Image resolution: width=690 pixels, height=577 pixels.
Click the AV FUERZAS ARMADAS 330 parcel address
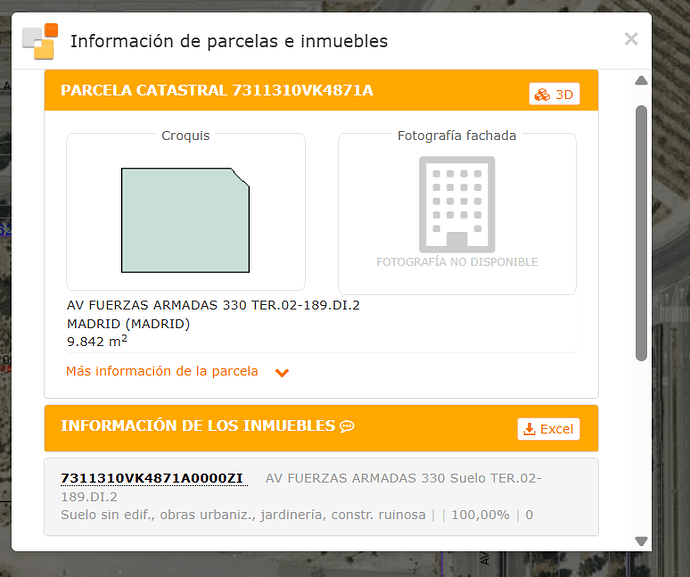click(213, 305)
